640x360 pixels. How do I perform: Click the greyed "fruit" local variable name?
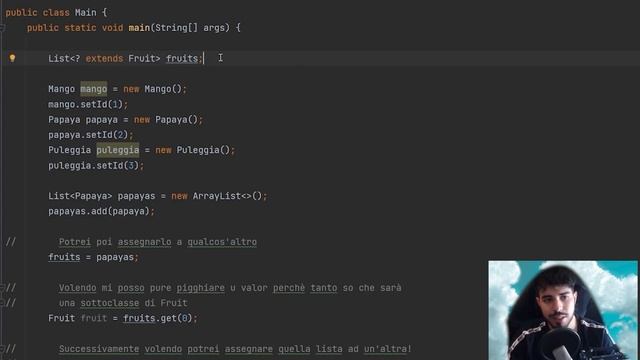tap(93, 318)
